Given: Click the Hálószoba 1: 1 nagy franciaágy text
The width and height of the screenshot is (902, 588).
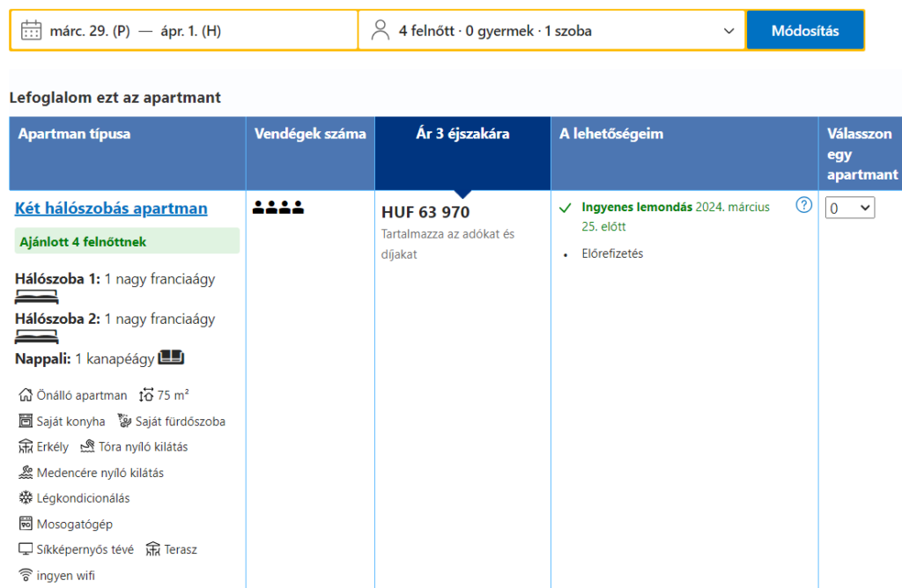Looking at the screenshot, I should tap(115, 279).
